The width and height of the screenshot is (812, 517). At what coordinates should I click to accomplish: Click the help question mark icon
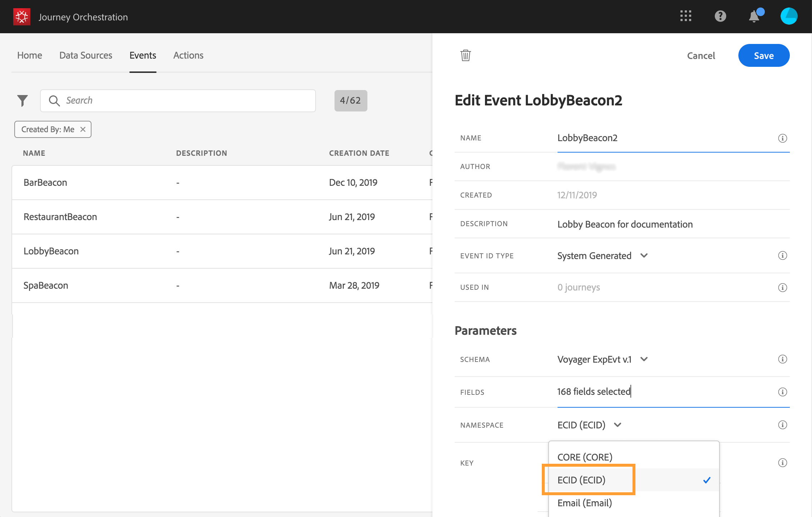(x=720, y=16)
